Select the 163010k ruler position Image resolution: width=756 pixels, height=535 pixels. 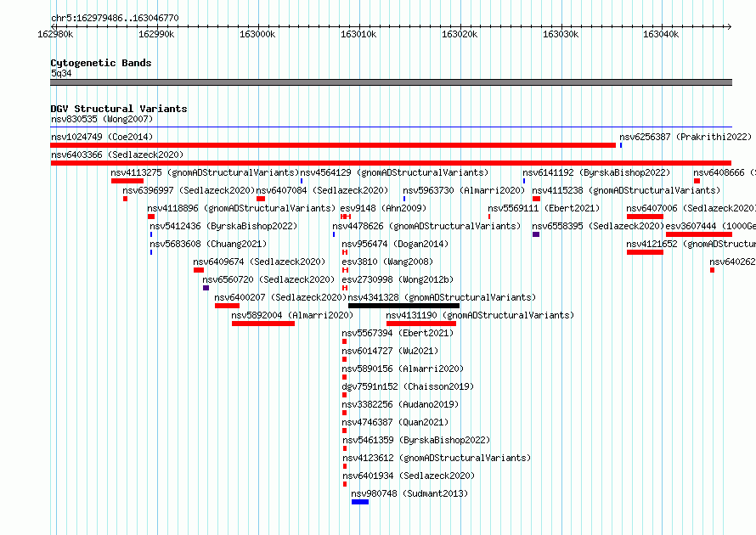tap(358, 34)
